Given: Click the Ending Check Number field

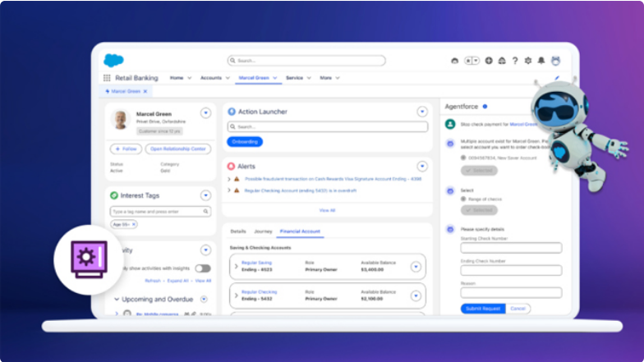Looking at the screenshot, I should [511, 271].
